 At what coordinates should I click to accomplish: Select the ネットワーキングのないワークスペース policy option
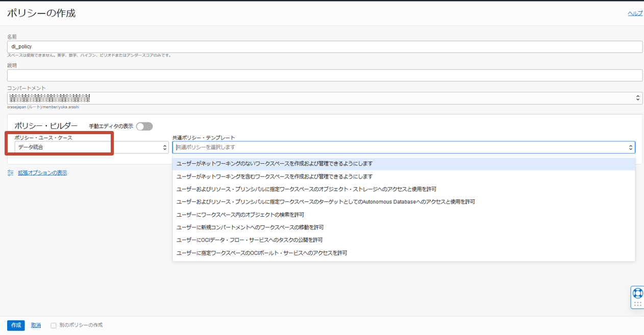pyautogui.click(x=275, y=164)
